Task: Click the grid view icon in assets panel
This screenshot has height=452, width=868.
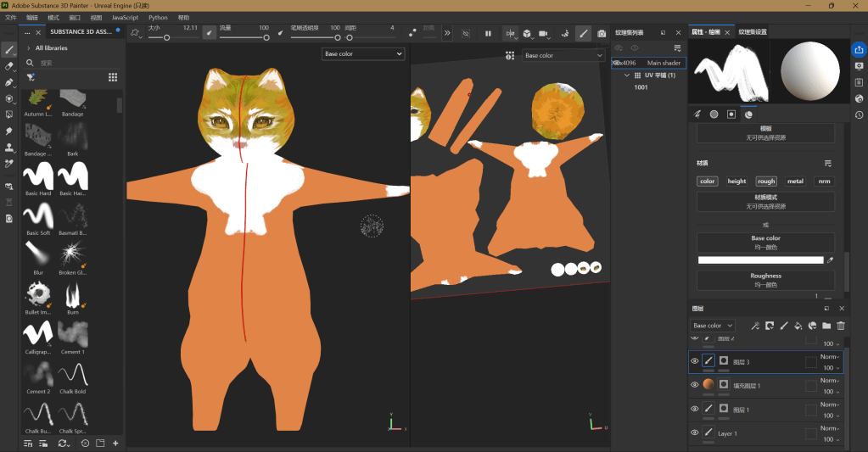Action: click(113, 77)
